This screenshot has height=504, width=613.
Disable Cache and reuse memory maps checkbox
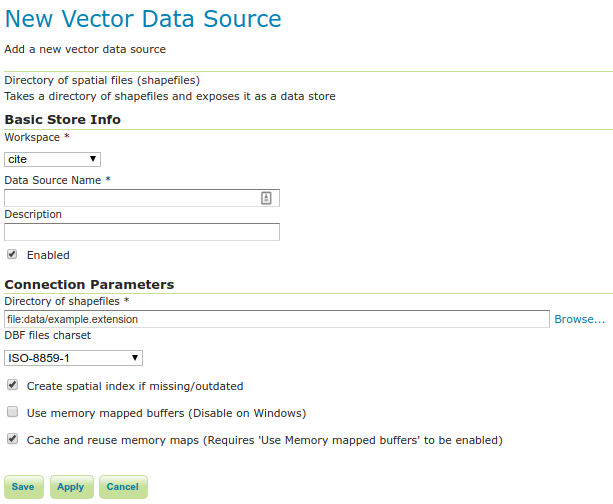pyautogui.click(x=12, y=439)
